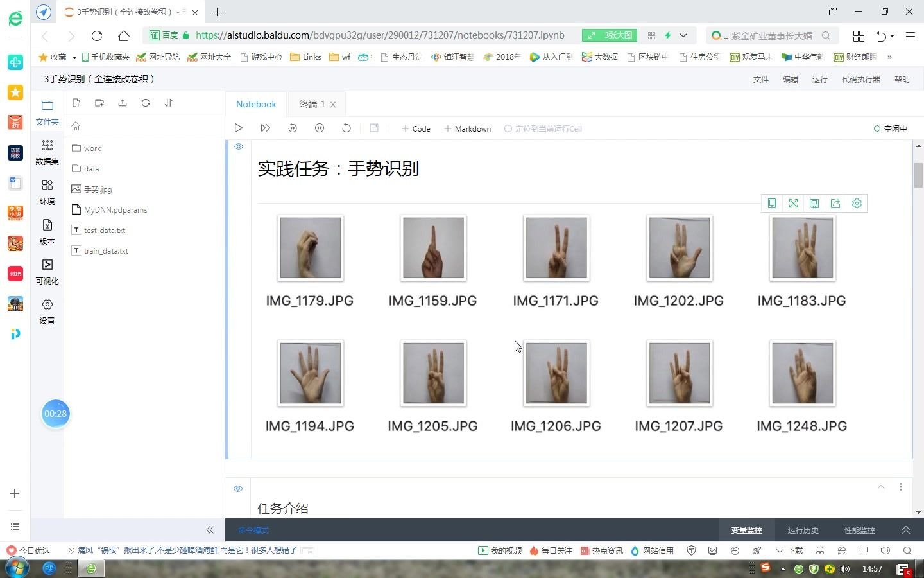This screenshot has width=924, height=578.
Task: Click the restart-and-run toolbar icon
Action: click(x=293, y=128)
